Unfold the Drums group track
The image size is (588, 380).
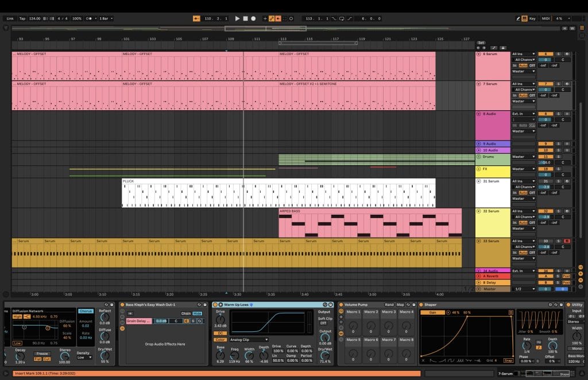pos(479,156)
